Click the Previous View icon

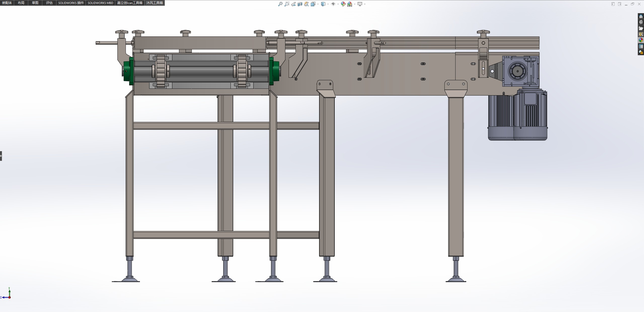pos(293,4)
